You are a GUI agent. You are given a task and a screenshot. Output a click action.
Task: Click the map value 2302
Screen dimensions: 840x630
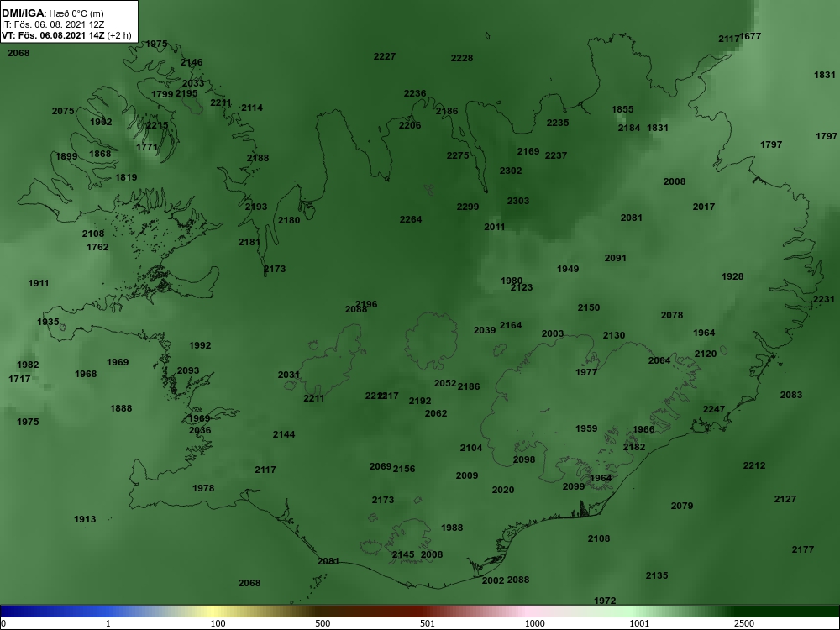(x=511, y=171)
